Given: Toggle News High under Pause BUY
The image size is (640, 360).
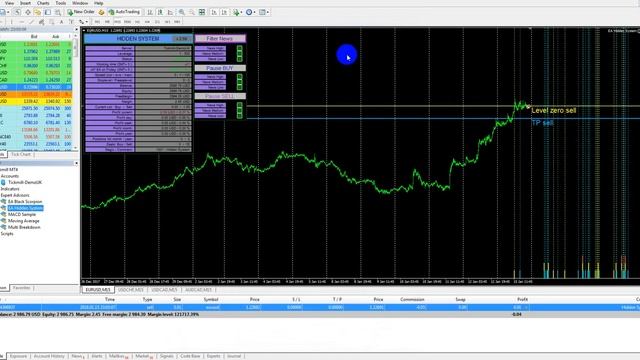Looking at the screenshot, I should (240, 77).
